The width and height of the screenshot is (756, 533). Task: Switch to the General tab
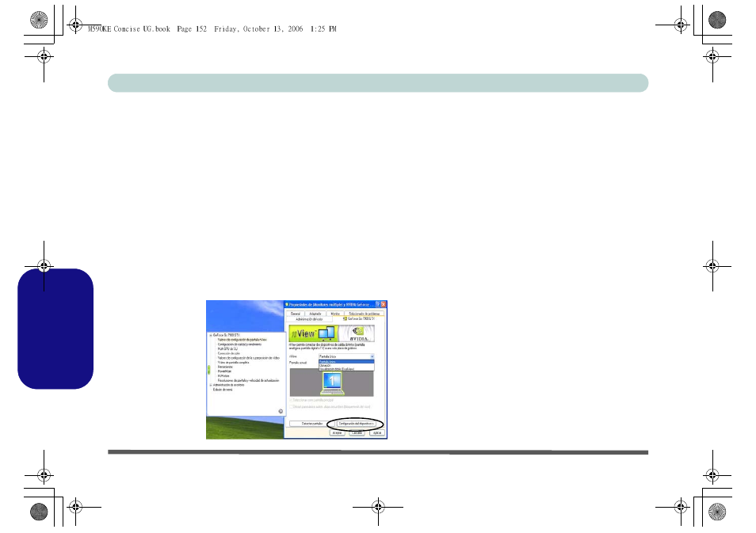[x=295, y=314]
